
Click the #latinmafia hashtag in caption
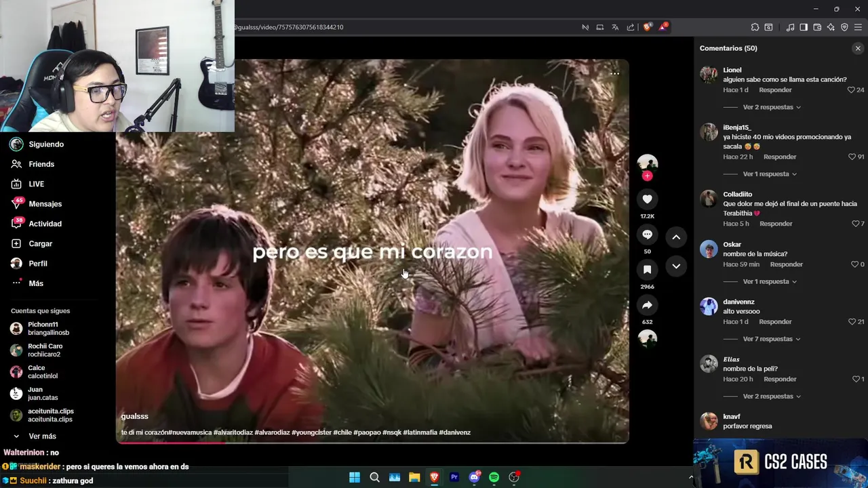pyautogui.click(x=420, y=432)
